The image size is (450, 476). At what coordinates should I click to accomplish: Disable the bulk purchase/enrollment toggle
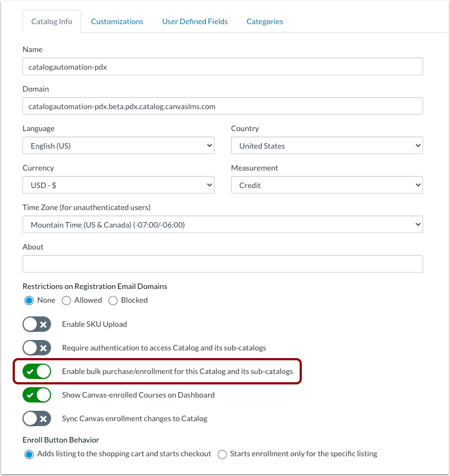[x=37, y=371]
